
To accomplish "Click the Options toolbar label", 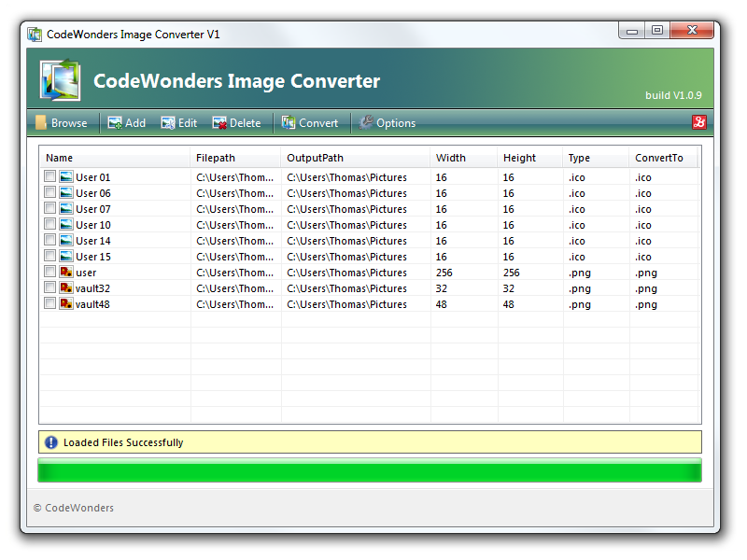I will (x=396, y=123).
